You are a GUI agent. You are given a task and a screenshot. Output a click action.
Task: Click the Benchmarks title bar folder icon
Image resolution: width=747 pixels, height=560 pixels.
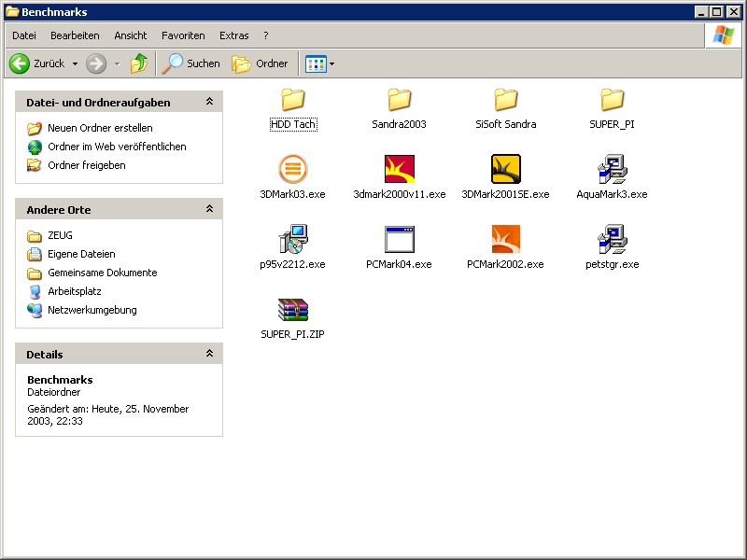coord(12,12)
